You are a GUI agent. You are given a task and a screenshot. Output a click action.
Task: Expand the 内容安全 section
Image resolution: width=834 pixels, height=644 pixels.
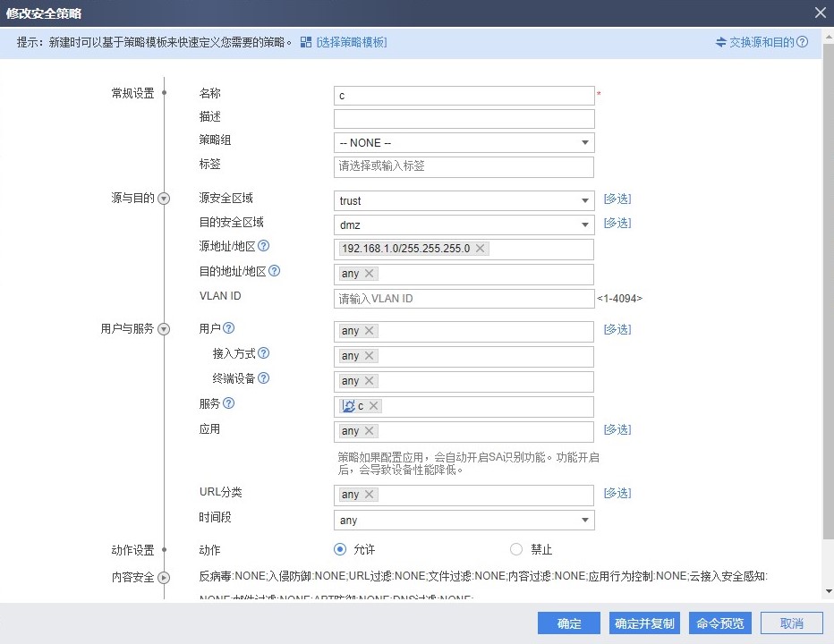(x=164, y=578)
